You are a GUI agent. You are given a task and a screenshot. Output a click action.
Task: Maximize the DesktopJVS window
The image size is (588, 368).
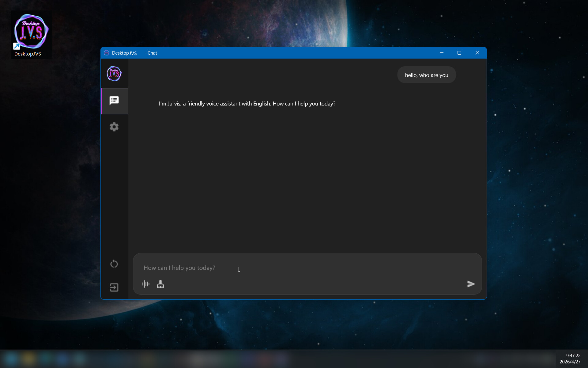pos(459,53)
